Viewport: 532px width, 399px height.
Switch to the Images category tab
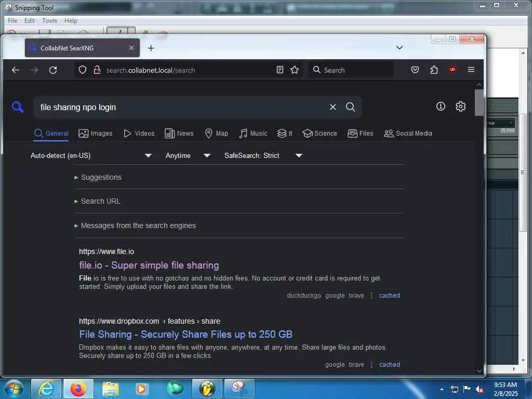coord(96,134)
